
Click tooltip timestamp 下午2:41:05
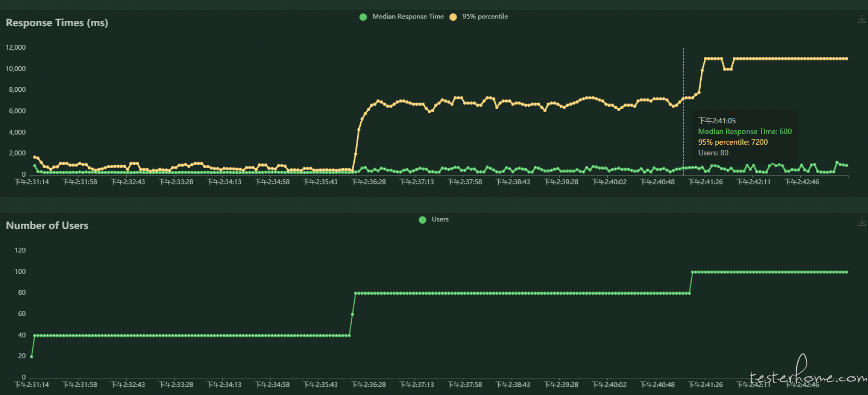pyautogui.click(x=717, y=121)
